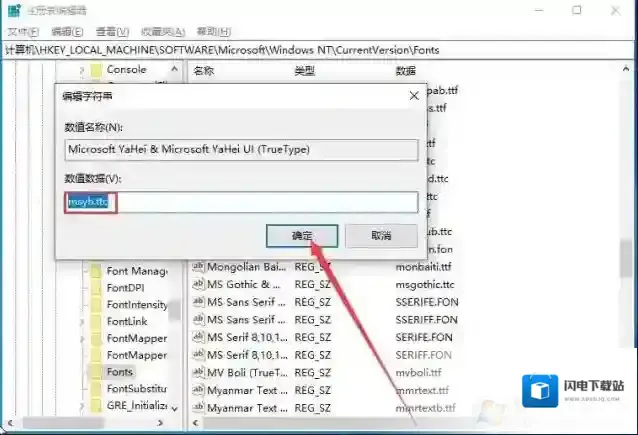Click the FontIntensity folder icon
The image size is (638, 435).
[96, 304]
